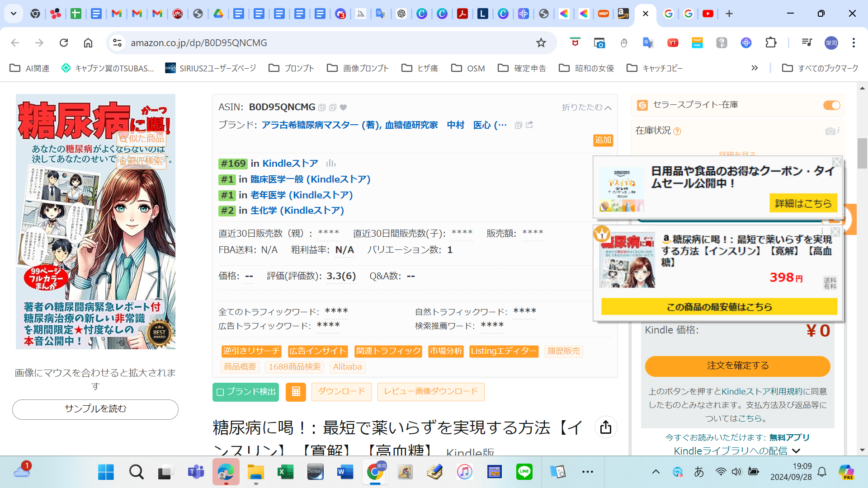Open the 逆引きリサーチ tab
Viewport: 868px width, 488px height.
251,351
